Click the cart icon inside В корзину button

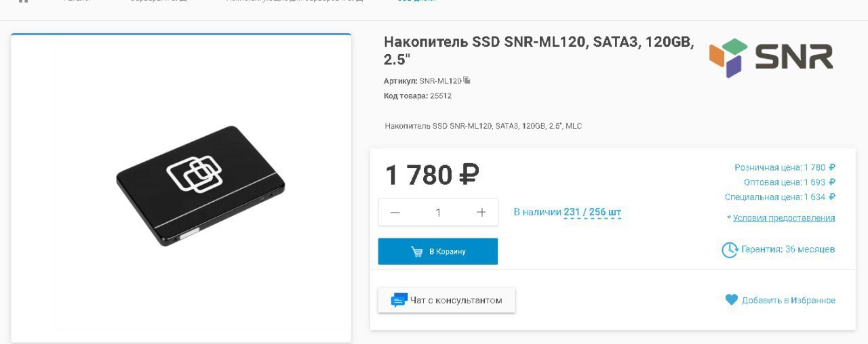pyautogui.click(x=417, y=251)
